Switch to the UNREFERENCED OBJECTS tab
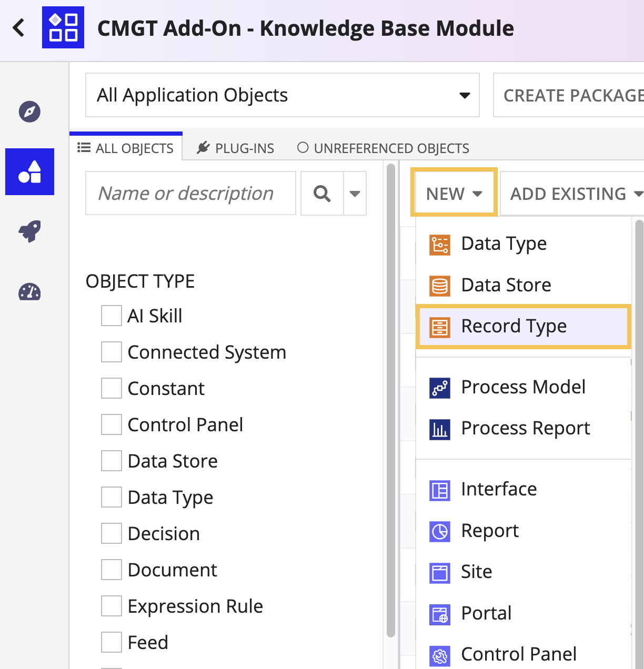The height and width of the screenshot is (669, 644). (x=383, y=148)
